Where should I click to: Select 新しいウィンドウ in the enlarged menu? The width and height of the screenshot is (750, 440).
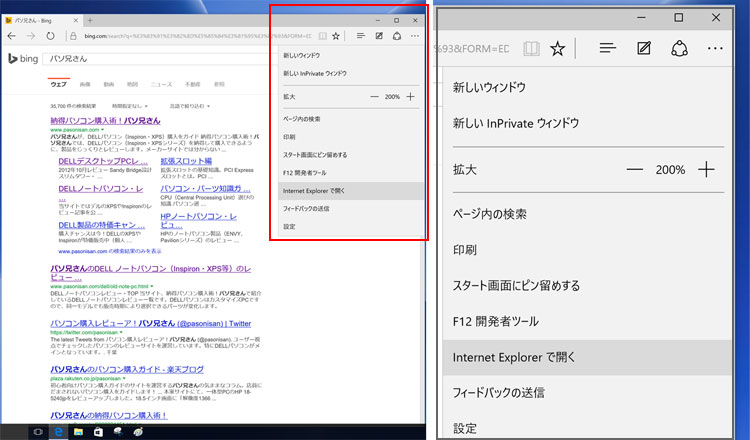point(587,87)
